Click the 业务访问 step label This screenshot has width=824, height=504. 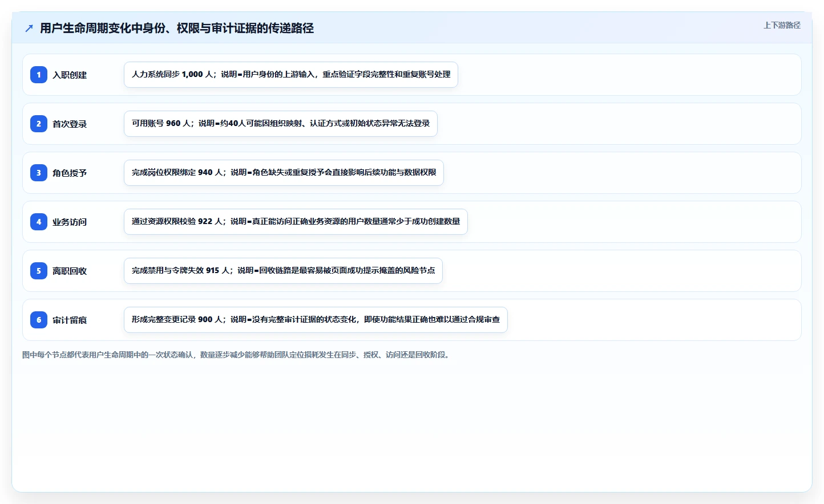tap(70, 222)
